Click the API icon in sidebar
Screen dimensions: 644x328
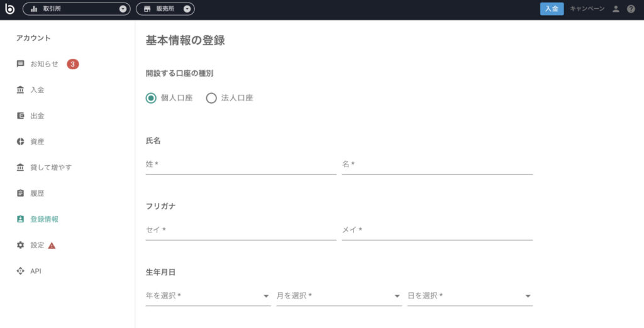(20, 271)
